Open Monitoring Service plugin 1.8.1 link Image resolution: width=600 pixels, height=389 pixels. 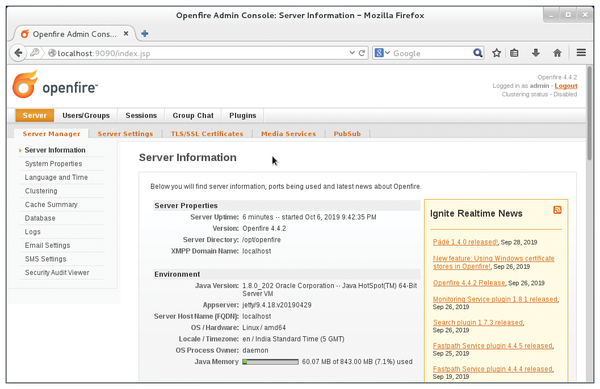coord(495,299)
